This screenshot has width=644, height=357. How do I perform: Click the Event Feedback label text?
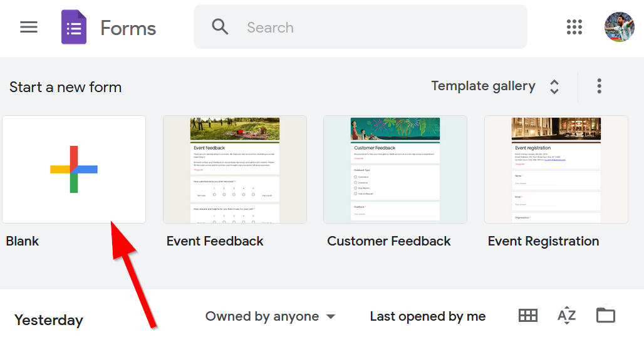point(215,241)
